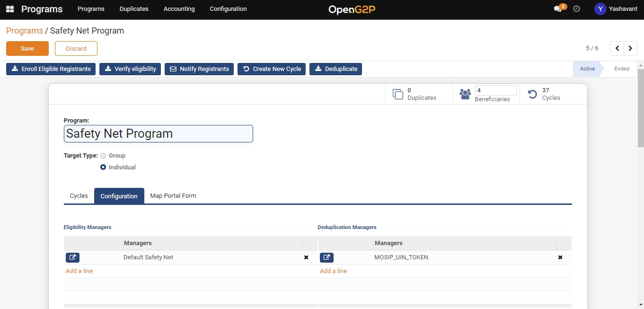The image size is (644, 309).
Task: Select Group target type
Action: (x=103, y=156)
